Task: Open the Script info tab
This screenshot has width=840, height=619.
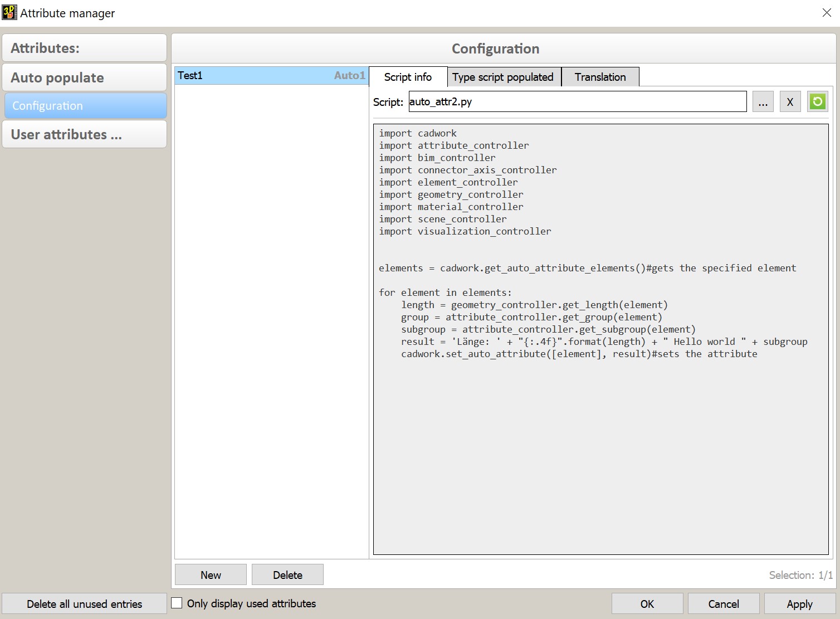Action: 408,77
